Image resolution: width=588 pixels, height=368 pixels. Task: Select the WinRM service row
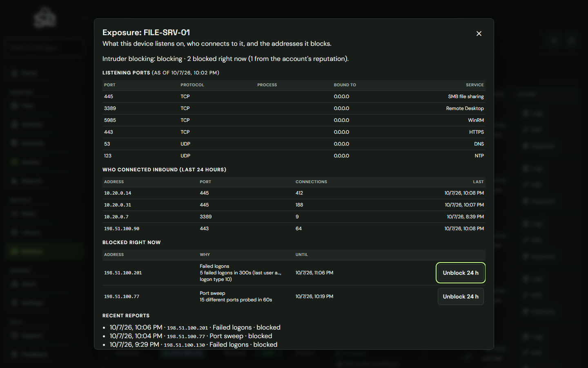pos(294,120)
